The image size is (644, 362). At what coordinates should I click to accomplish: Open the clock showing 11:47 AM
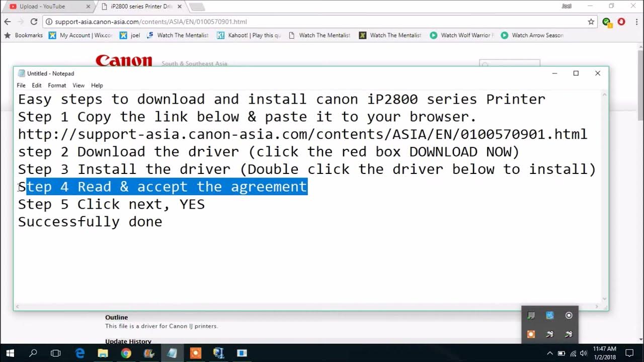coord(604,353)
